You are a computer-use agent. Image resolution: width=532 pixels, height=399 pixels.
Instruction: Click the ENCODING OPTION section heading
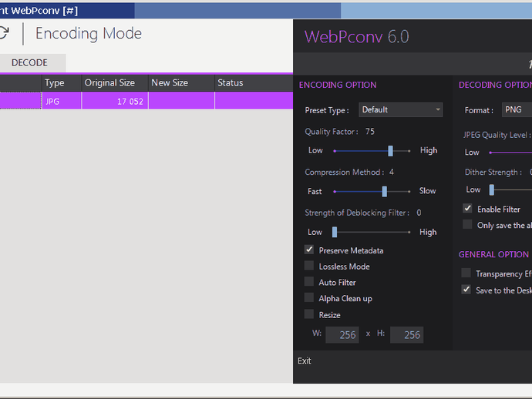(338, 85)
